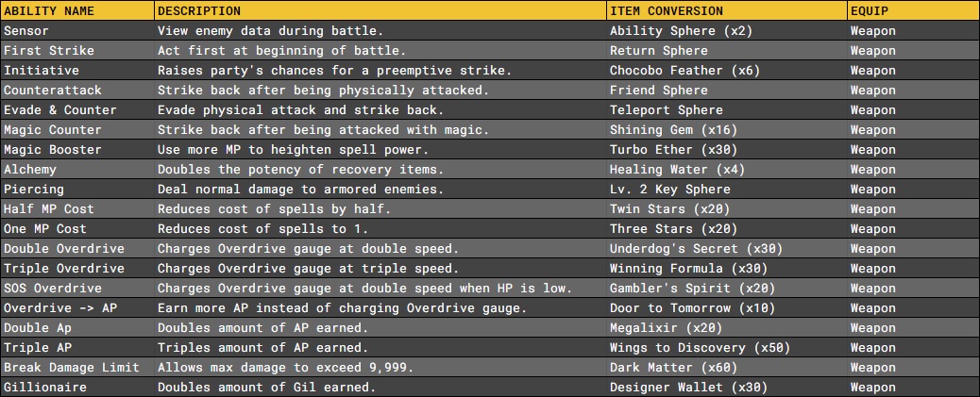Click the DESCRIPTION column header
The height and width of the screenshot is (397, 980).
[x=198, y=10]
